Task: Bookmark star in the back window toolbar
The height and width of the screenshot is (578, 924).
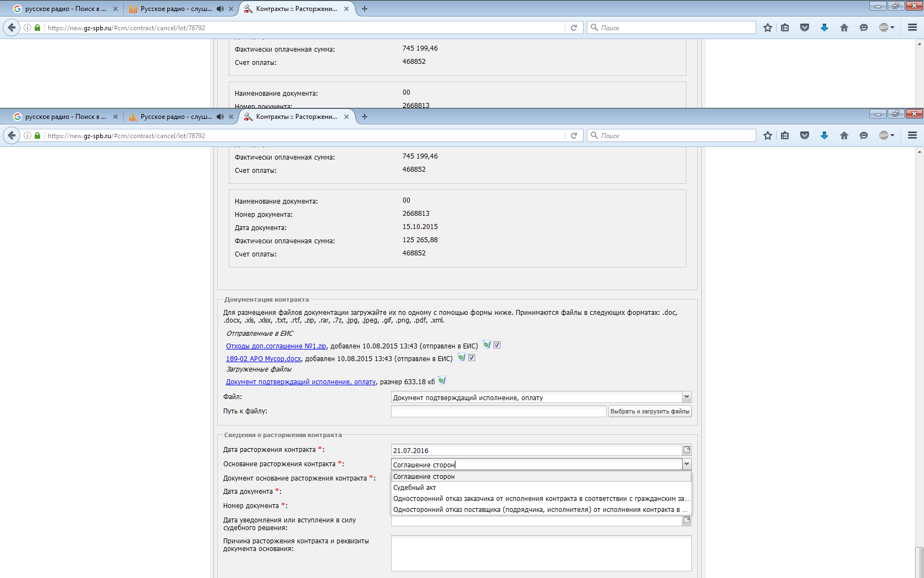Action: 768,28
